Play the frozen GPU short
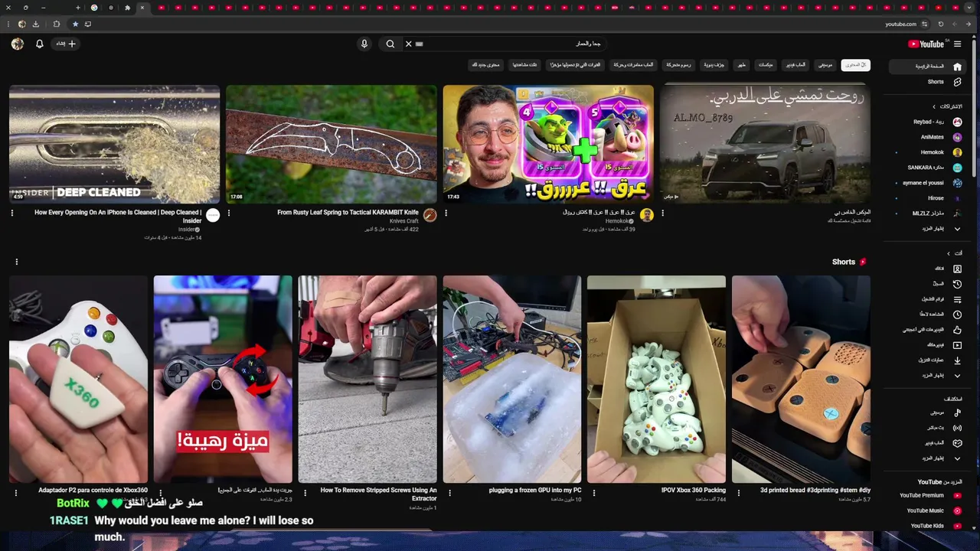The width and height of the screenshot is (980, 551). [512, 379]
